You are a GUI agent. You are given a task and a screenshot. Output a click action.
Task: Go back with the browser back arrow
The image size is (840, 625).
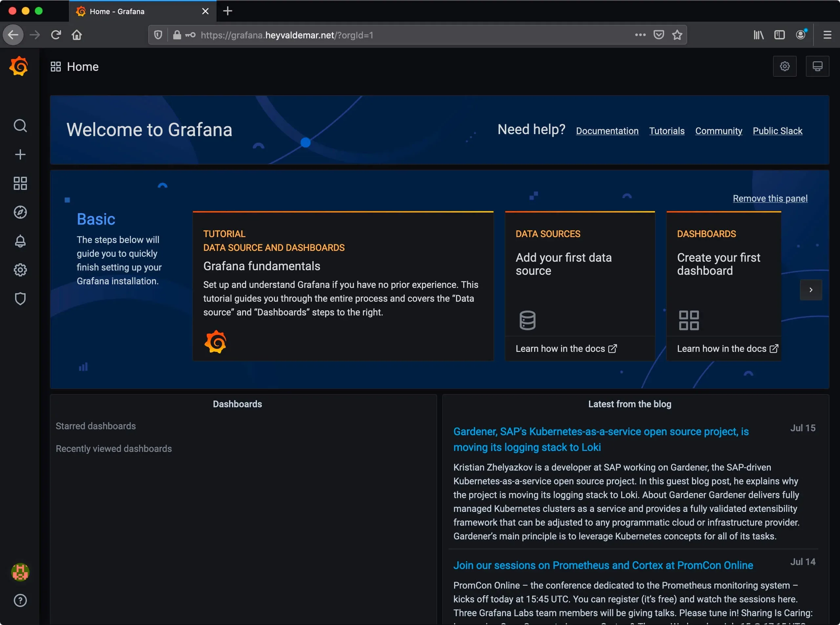pos(13,35)
